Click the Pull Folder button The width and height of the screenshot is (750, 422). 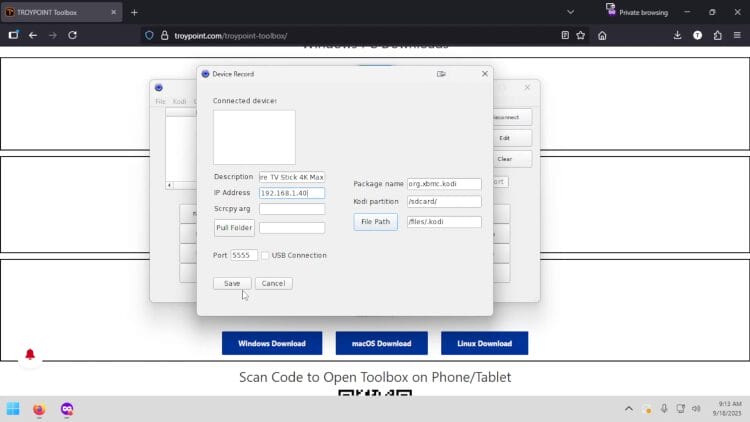pos(234,228)
